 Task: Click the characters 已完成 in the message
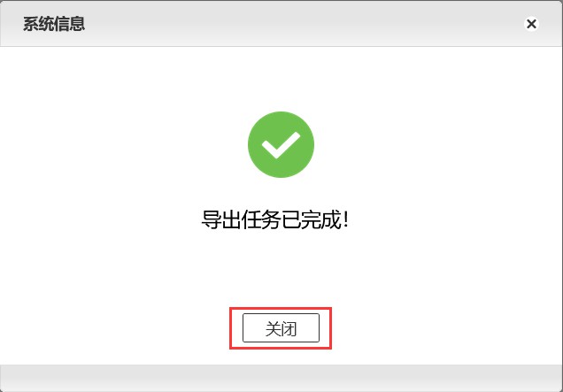click(311, 219)
